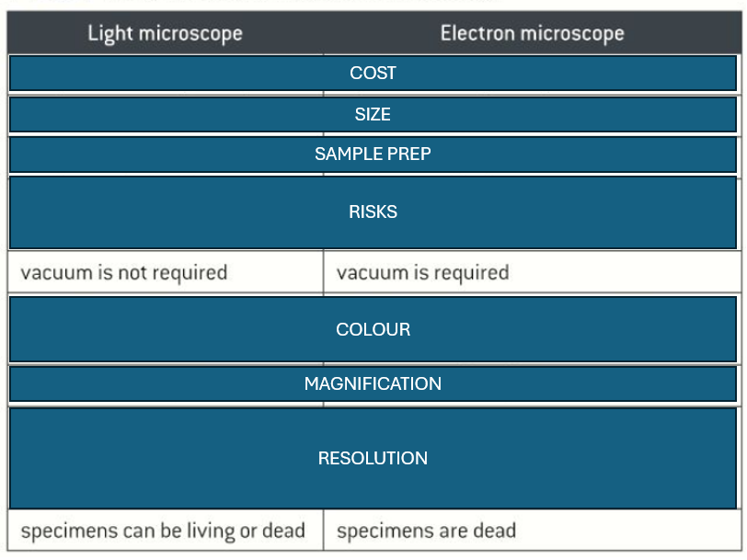Click the MAGNIFICATION text label
Screen dimensions: 747x560
(373, 383)
